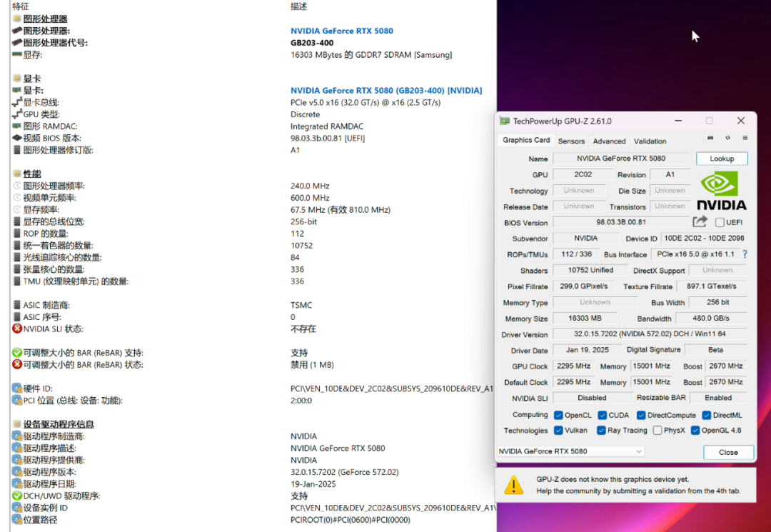This screenshot has height=532, width=771.
Task: Click the Driver Version field in GPU-Z
Action: coord(650,334)
